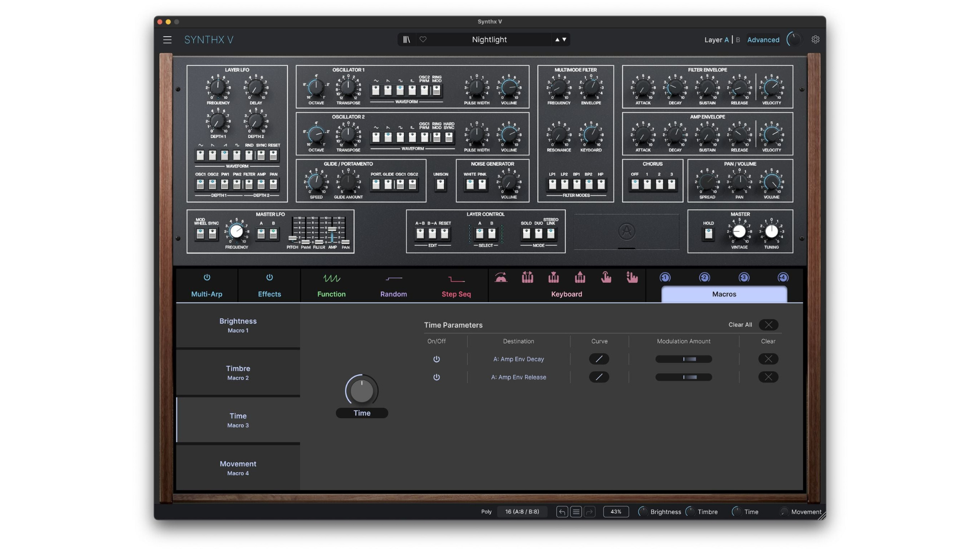Screen dimensions: 980x551
Task: Click the Macro 4 circle icon
Action: (x=783, y=278)
